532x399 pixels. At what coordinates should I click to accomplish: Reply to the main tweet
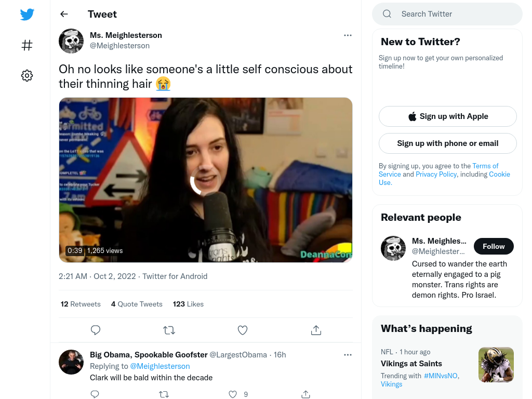[x=96, y=330]
